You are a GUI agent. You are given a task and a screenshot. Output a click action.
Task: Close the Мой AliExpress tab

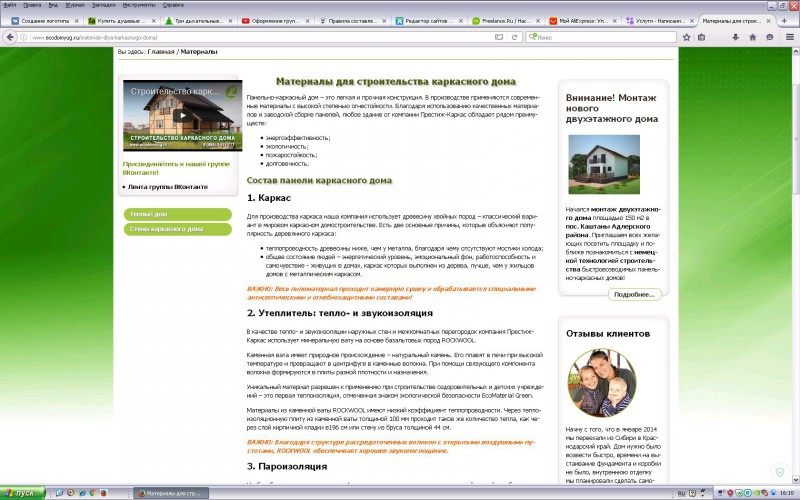point(615,21)
